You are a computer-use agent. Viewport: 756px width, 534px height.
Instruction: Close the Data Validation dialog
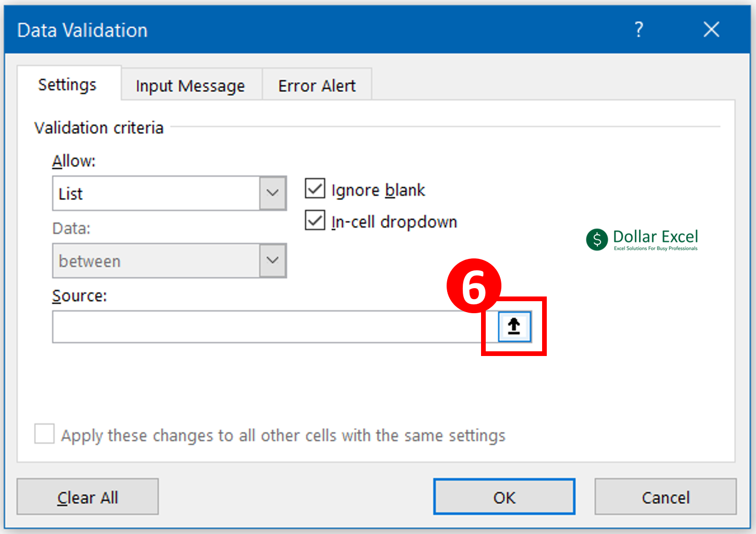coord(711,30)
